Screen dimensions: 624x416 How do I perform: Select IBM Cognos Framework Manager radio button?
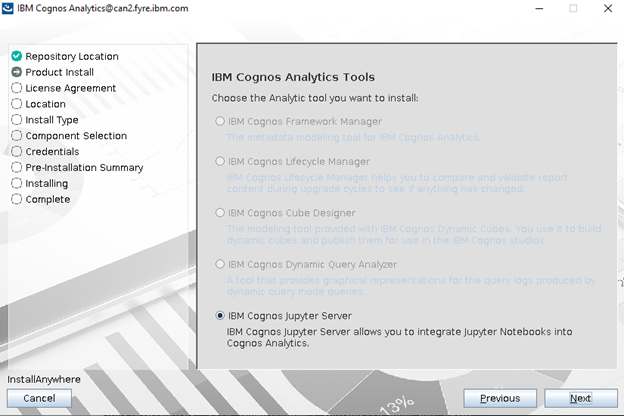tap(220, 121)
